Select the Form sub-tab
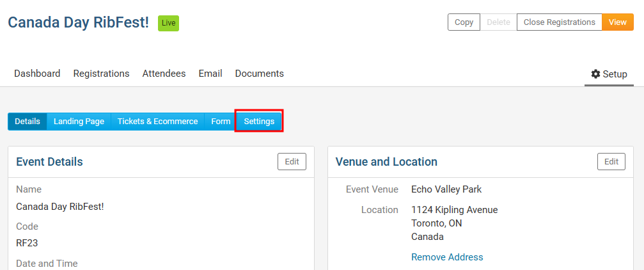 click(221, 122)
